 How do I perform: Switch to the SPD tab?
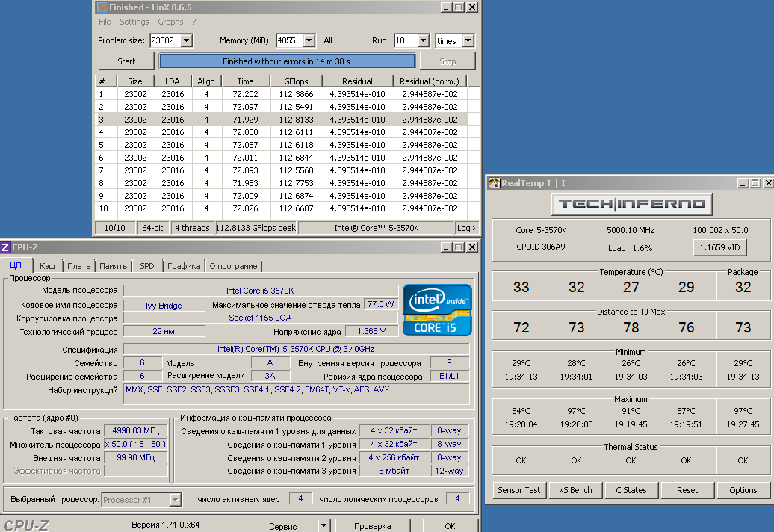coord(147,266)
